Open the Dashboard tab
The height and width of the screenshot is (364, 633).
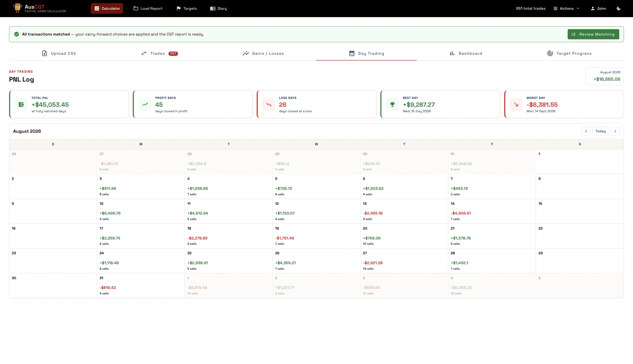click(466, 53)
